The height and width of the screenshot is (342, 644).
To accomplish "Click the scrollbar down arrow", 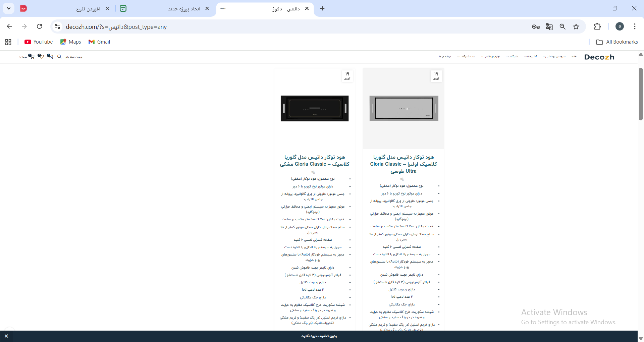I will [x=641, y=339].
